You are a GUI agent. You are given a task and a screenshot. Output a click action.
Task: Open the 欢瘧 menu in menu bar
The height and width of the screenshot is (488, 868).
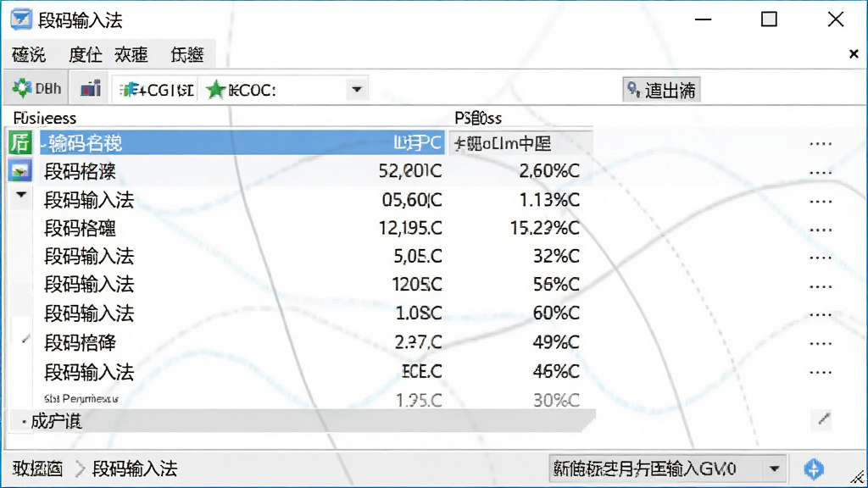click(131, 55)
